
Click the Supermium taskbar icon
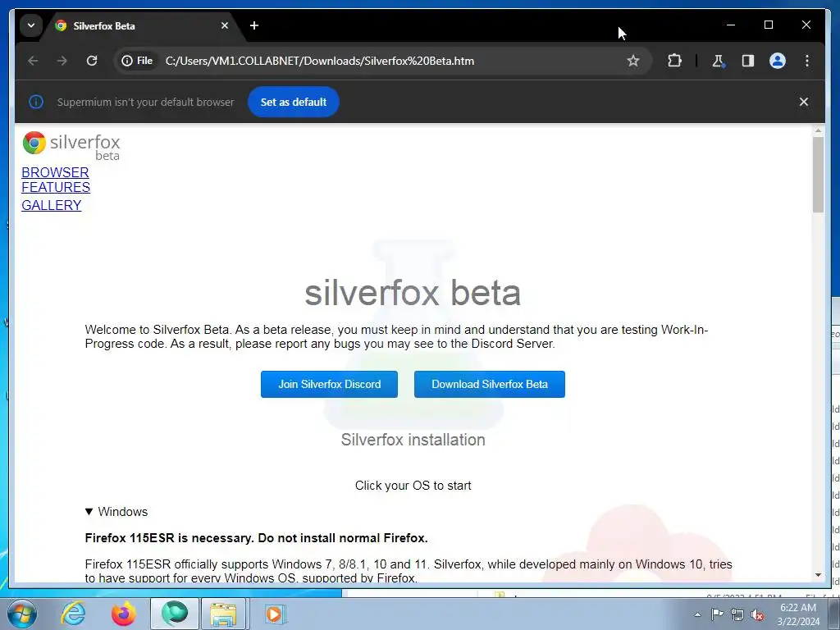pyautogui.click(x=175, y=614)
